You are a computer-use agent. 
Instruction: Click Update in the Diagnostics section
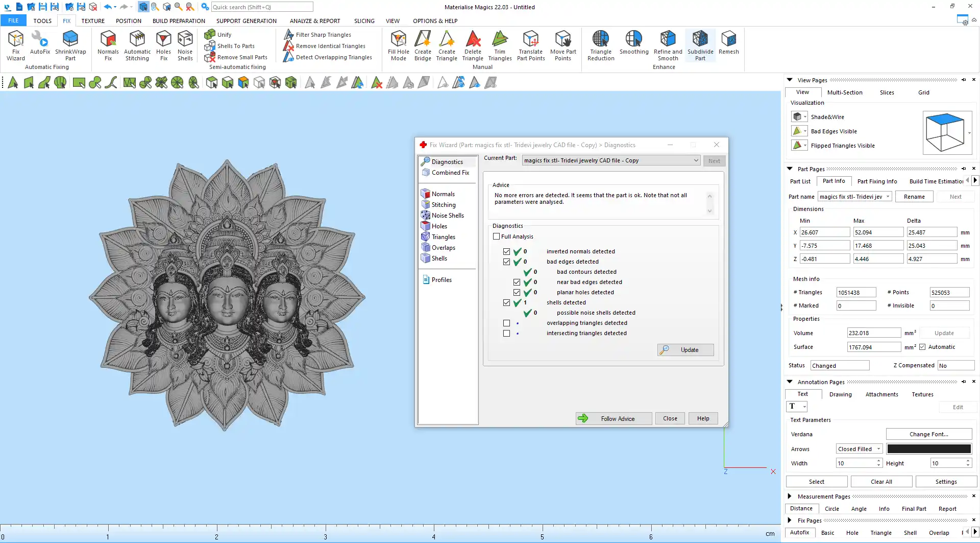coord(685,350)
